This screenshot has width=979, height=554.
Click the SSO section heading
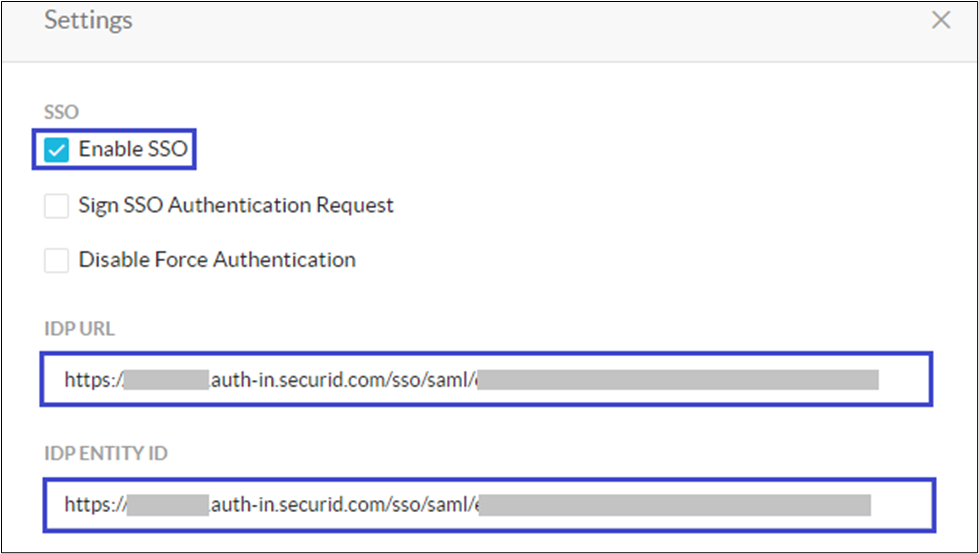tap(61, 113)
